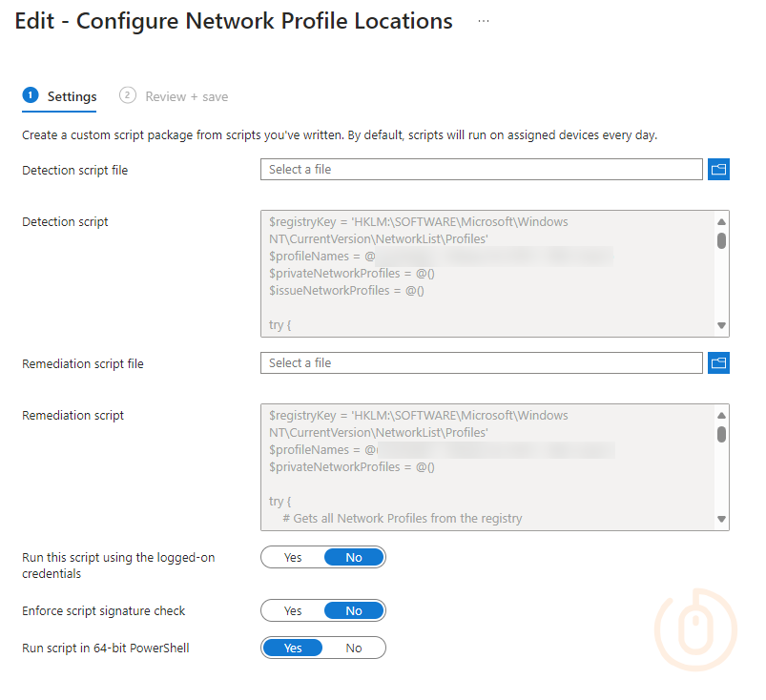Click the Detection script file input field

point(481,170)
